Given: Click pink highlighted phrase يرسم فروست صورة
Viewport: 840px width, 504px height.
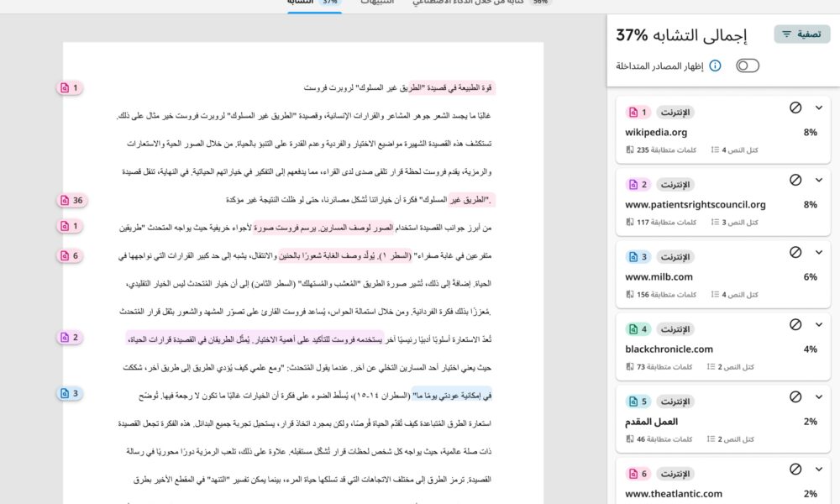Looking at the screenshot, I should click(x=285, y=228).
